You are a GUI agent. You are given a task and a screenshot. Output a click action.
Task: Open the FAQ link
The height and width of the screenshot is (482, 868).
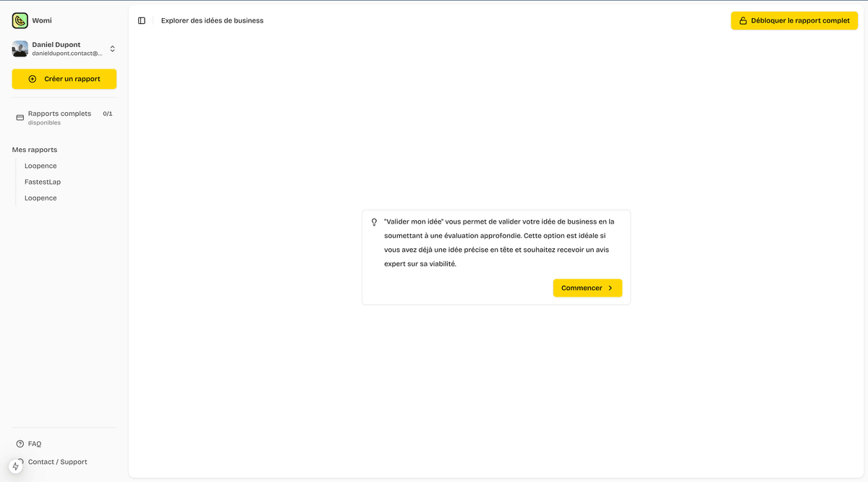coord(35,444)
